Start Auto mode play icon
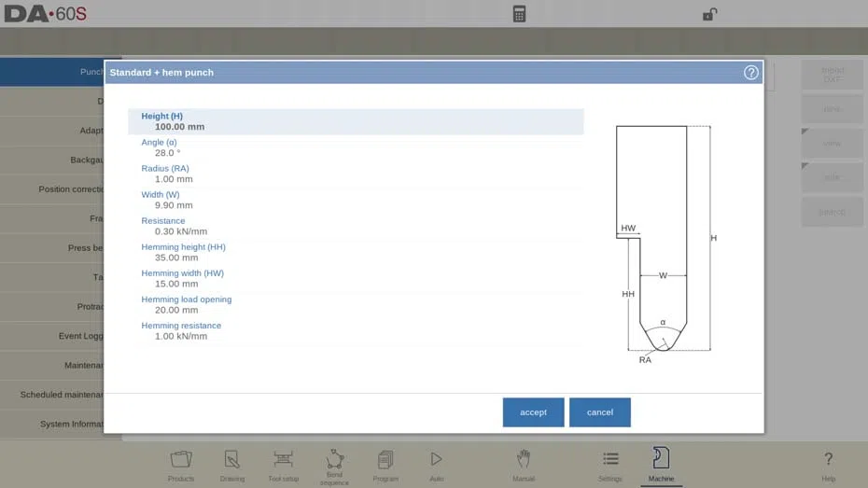Viewport: 868px width, 488px height. pos(436,466)
